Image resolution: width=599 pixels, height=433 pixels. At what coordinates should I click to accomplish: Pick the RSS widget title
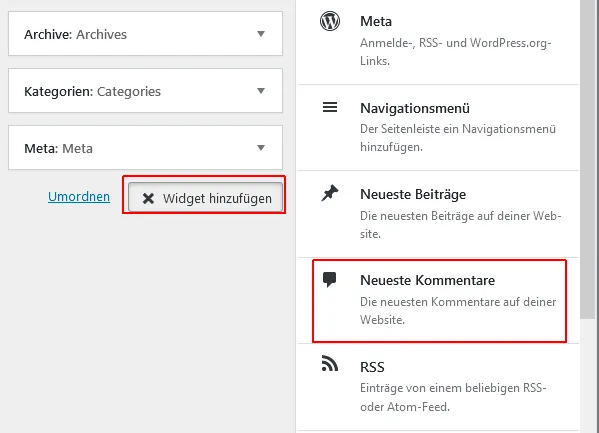(372, 367)
